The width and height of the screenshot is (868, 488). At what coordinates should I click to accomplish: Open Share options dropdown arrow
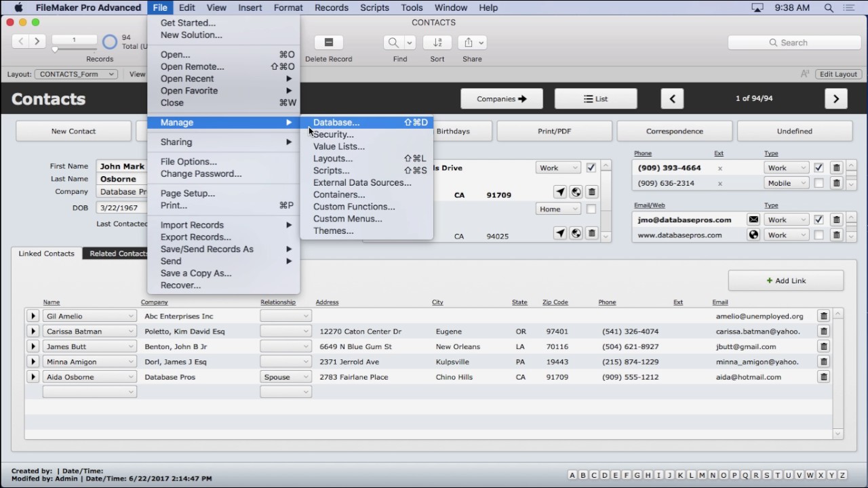[481, 42]
